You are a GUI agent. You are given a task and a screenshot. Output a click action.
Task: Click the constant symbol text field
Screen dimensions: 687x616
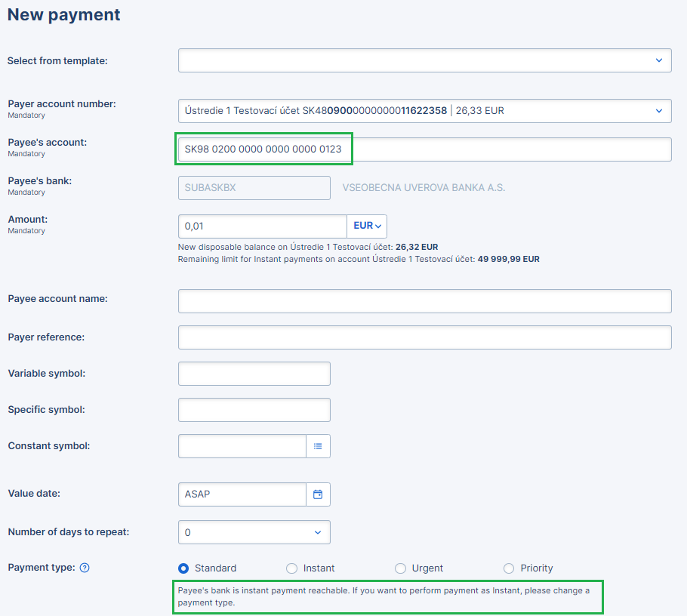(x=242, y=446)
